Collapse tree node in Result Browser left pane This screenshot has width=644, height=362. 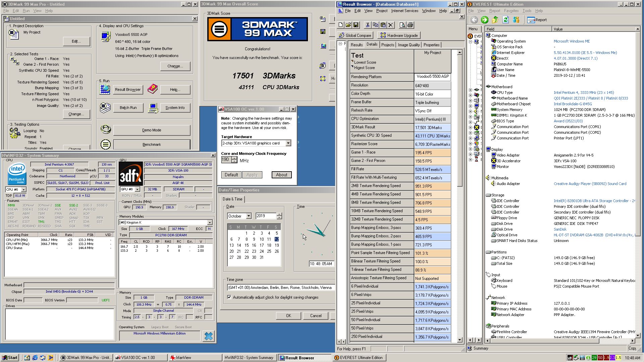click(340, 44)
